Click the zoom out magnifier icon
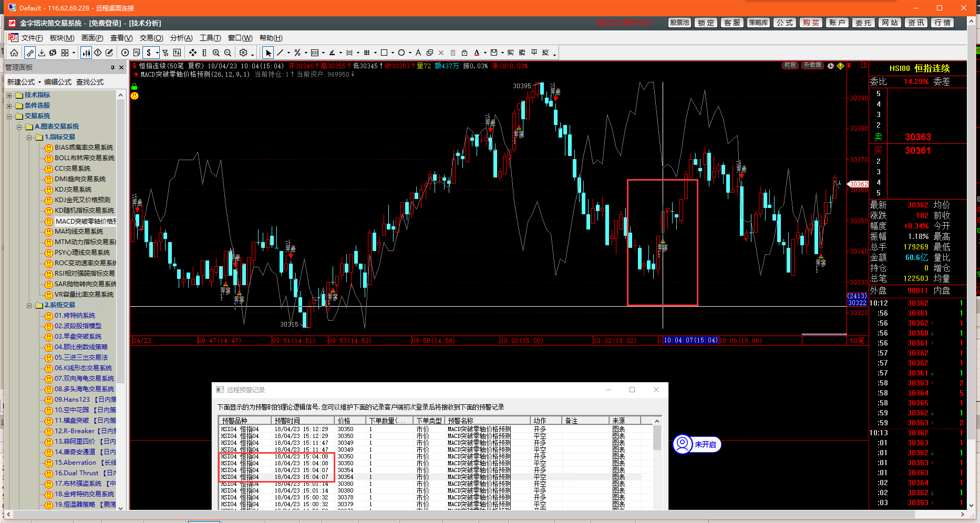The image size is (980, 523). 228,53
